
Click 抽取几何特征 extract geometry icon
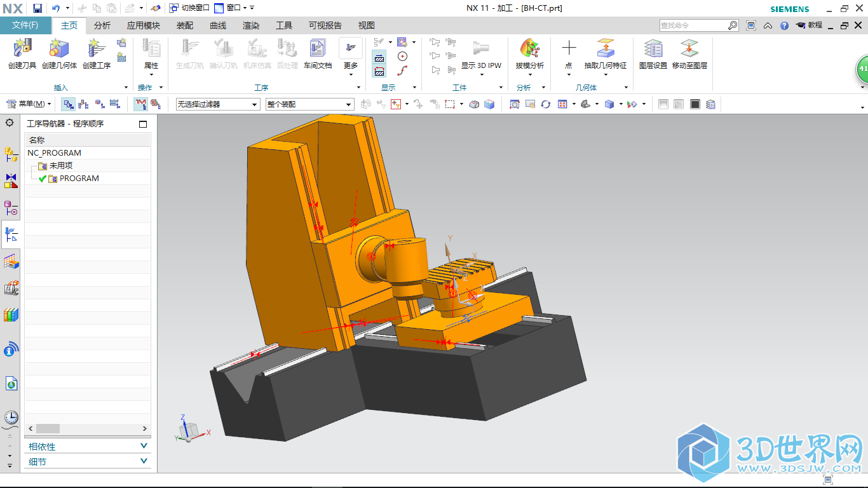pyautogui.click(x=606, y=48)
